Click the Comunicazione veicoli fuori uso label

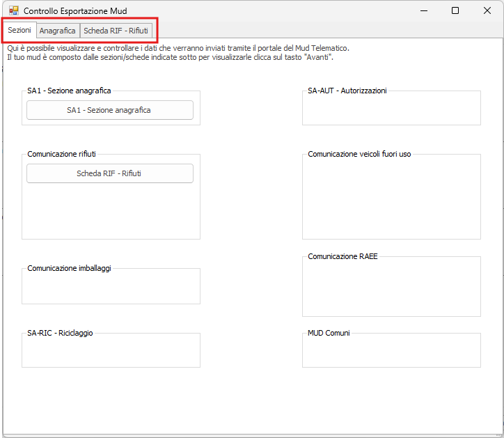pyautogui.click(x=359, y=154)
